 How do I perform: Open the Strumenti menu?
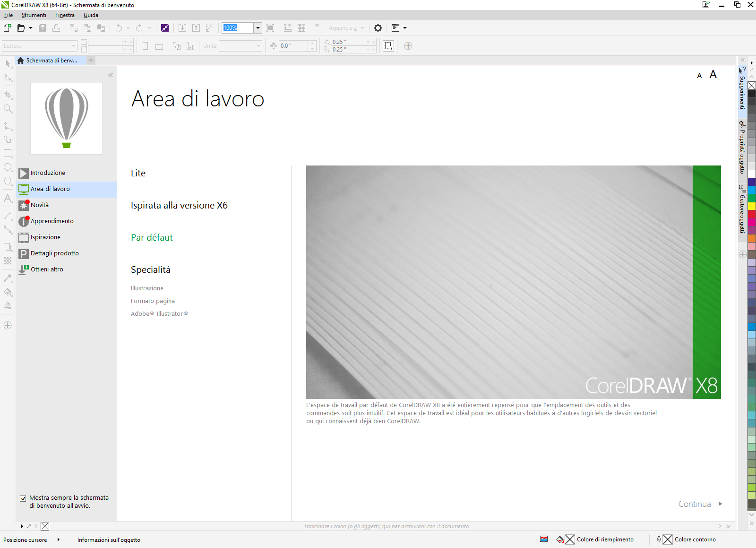[x=34, y=15]
